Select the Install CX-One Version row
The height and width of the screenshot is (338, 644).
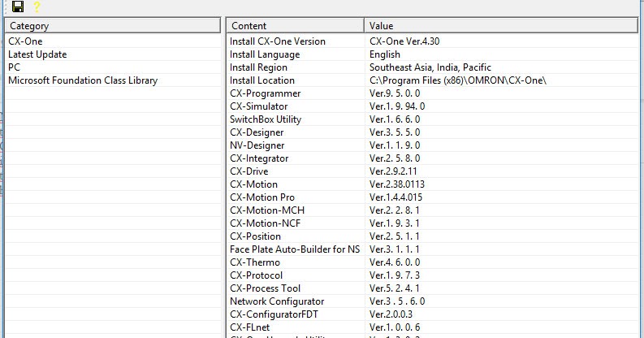pos(433,41)
